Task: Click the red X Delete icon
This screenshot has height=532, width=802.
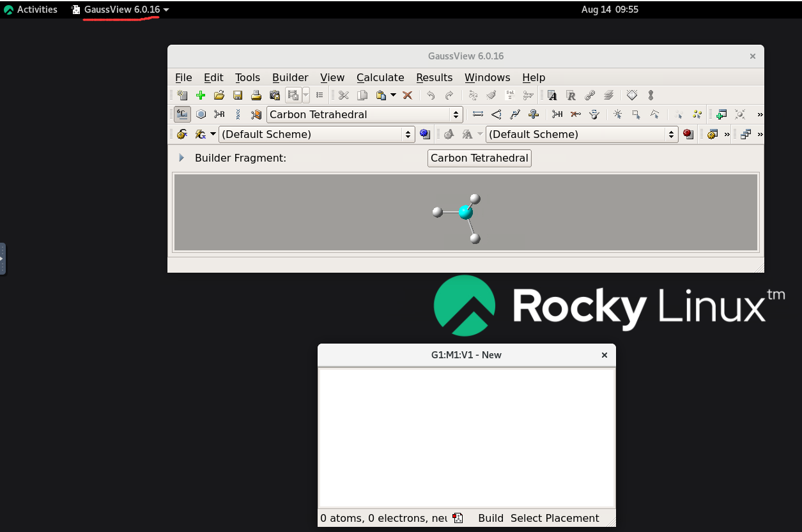Action: [407, 95]
